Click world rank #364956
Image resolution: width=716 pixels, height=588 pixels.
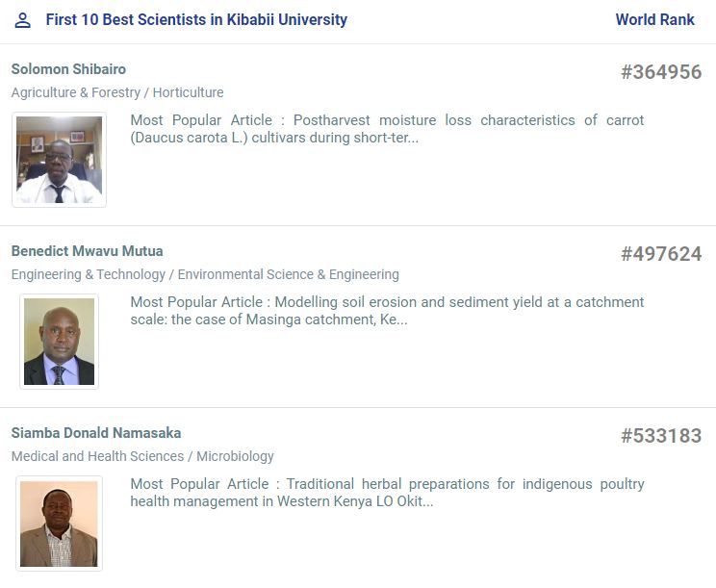661,72
